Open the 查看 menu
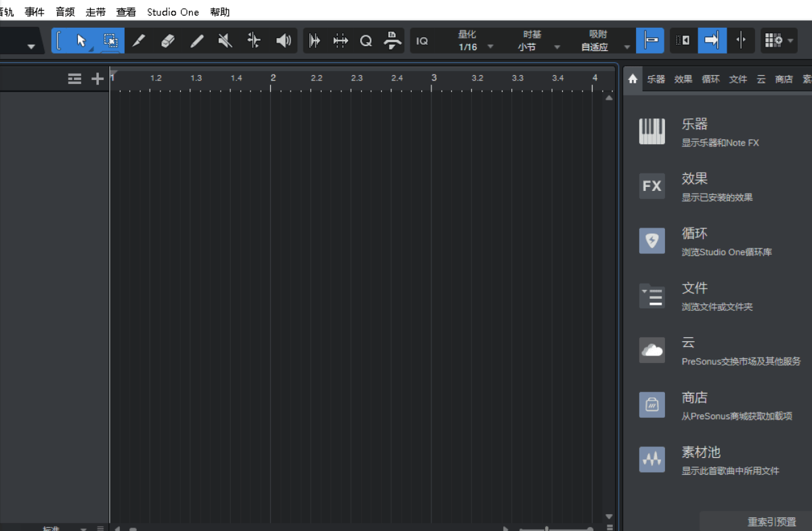The image size is (812, 531). 126,12
